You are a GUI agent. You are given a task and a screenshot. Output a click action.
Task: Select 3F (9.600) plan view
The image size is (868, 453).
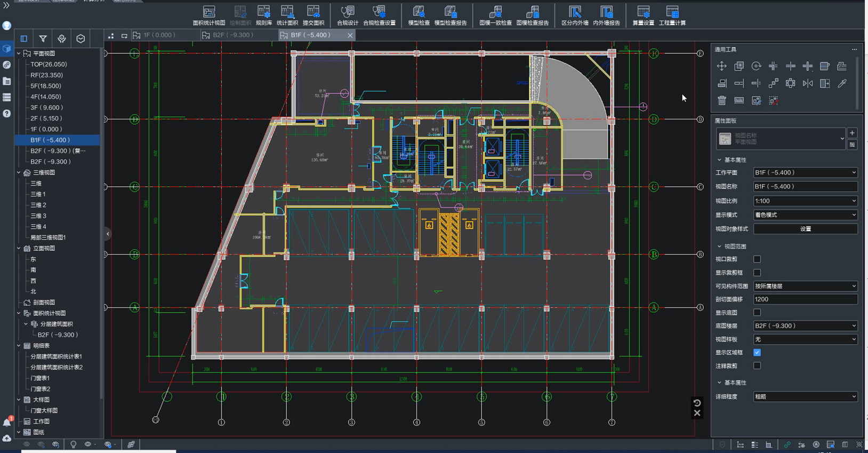[46, 108]
